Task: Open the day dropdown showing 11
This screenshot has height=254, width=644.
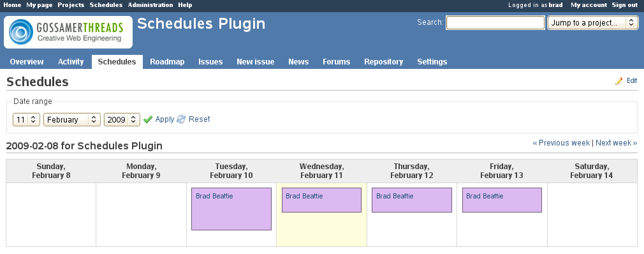Action: pos(26,119)
